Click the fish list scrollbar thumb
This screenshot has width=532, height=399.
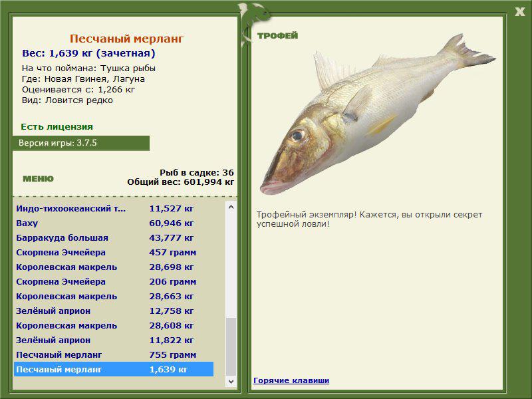(x=231, y=346)
